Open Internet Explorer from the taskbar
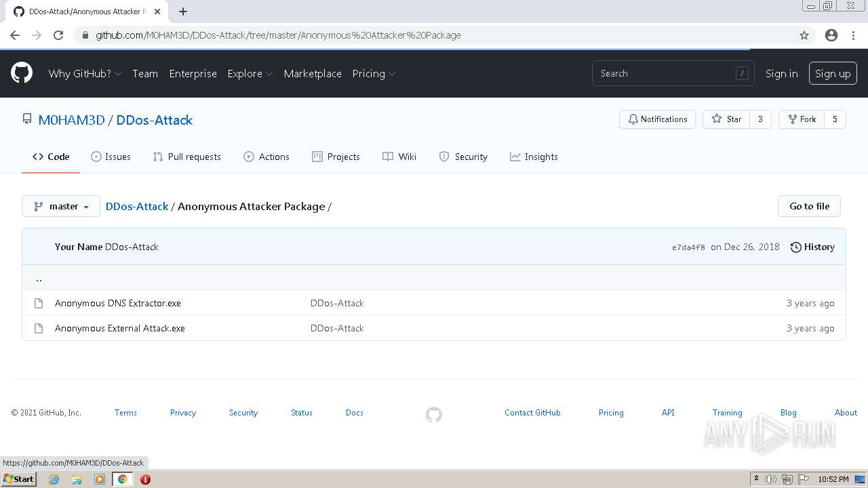Viewport: 868px width, 488px height. (x=54, y=479)
